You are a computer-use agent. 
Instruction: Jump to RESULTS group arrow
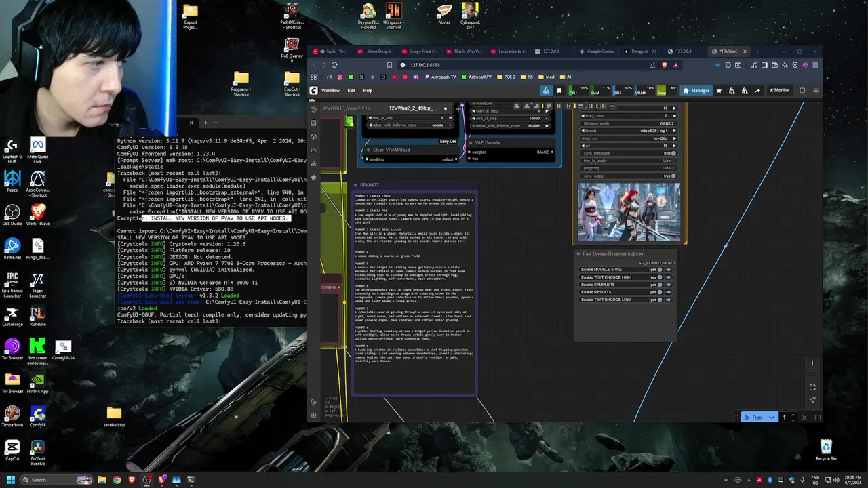coord(669,292)
